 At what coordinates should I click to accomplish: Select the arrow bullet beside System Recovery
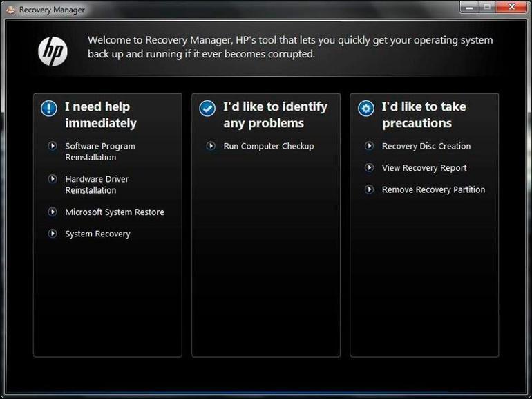click(52, 234)
